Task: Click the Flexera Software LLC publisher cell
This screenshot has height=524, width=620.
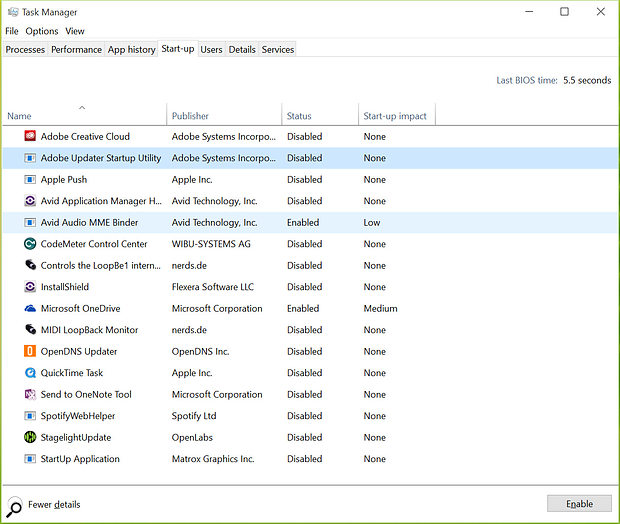Action: click(213, 287)
